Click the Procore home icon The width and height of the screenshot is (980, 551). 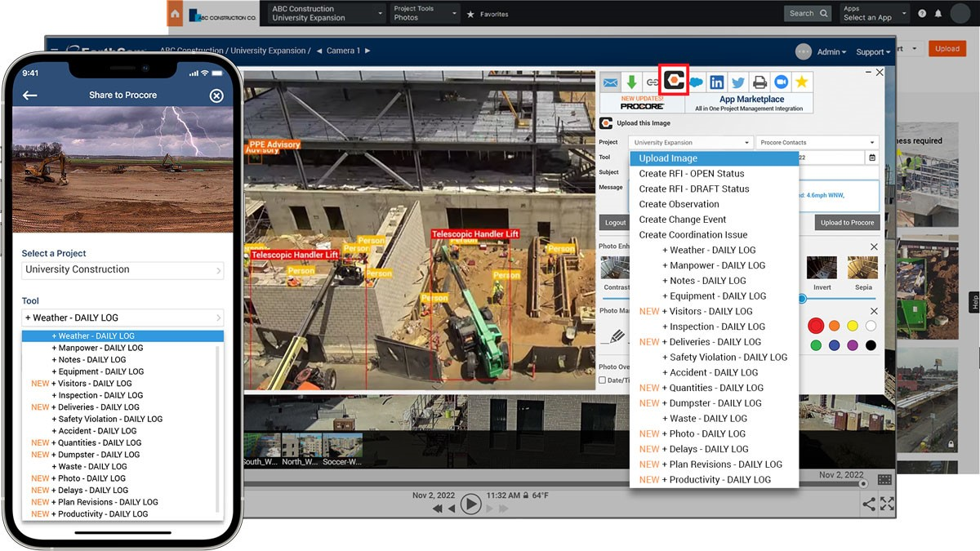click(175, 13)
